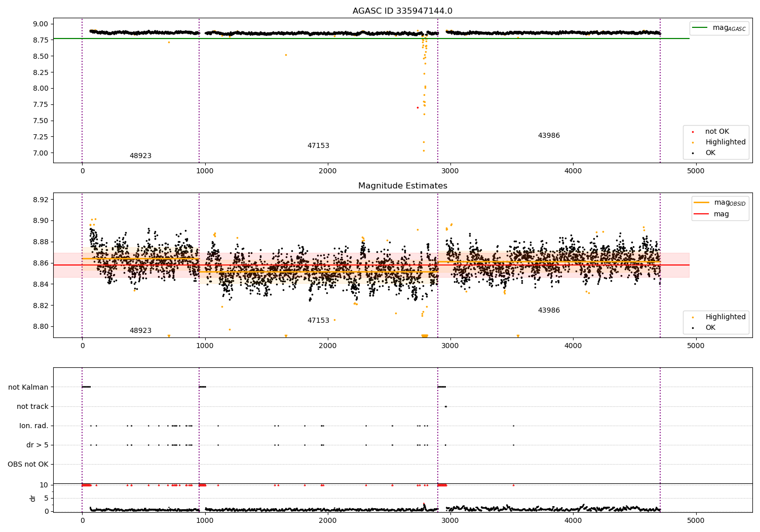Select 'Highlighted' in the AGASC plot legend
This screenshot has height=532, width=760.
click(x=726, y=142)
